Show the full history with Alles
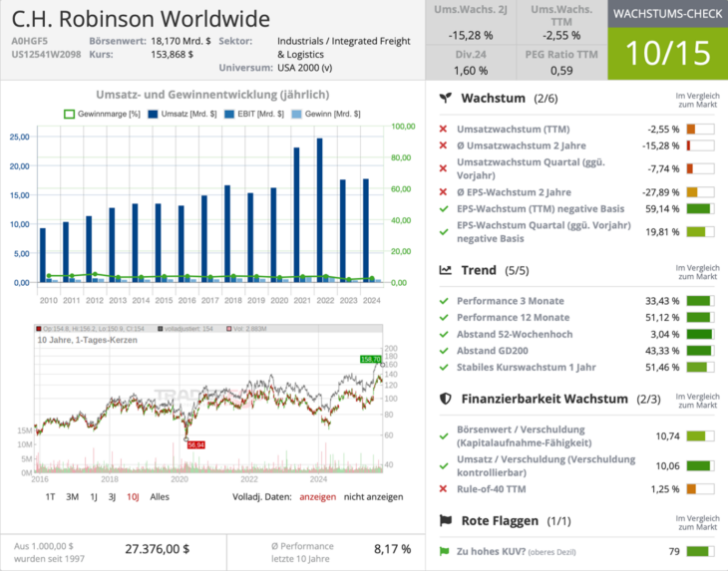The image size is (728, 571). click(x=160, y=496)
